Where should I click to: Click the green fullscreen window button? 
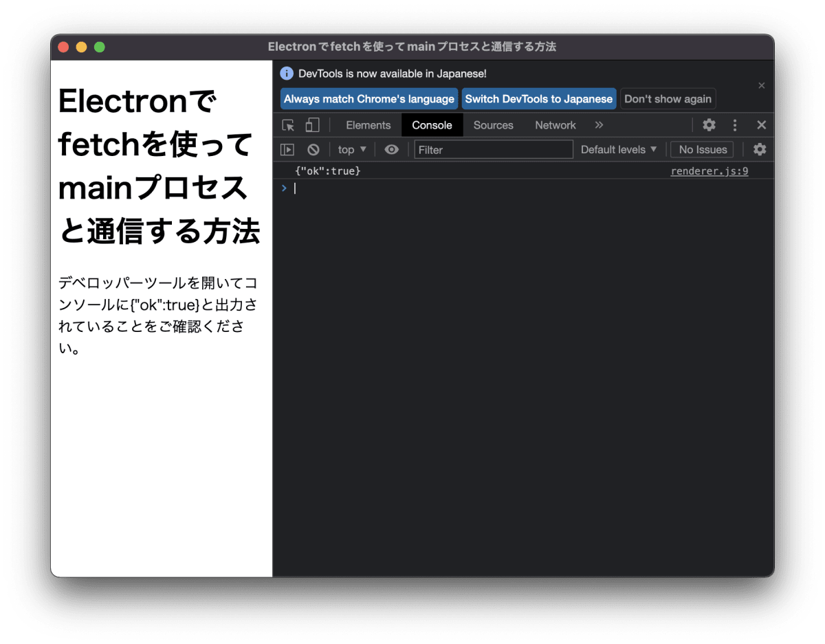100,47
